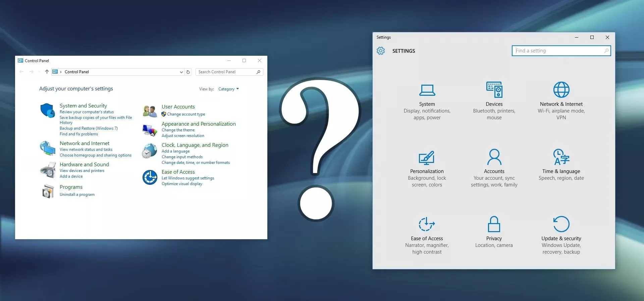Select the Accounts person icon

point(494,157)
